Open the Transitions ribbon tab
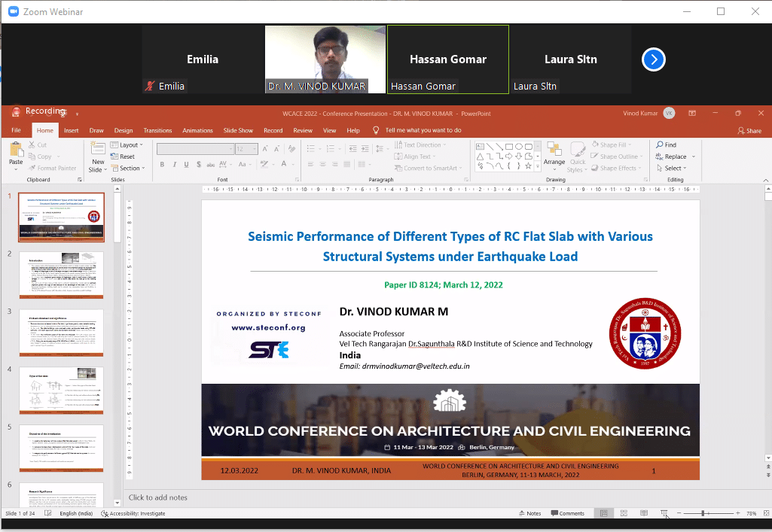 coord(157,130)
